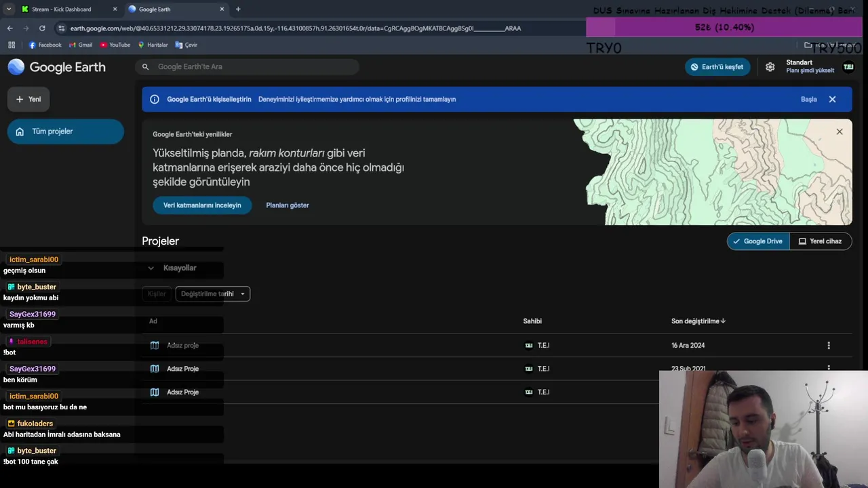Open the Adsız proje row dated 16 Ara 2024
The width and height of the screenshot is (868, 488).
click(x=496, y=346)
